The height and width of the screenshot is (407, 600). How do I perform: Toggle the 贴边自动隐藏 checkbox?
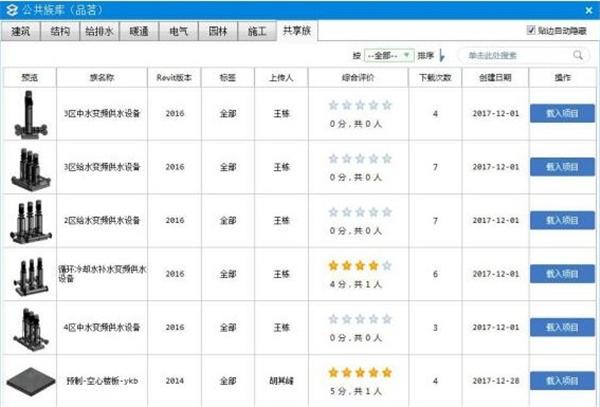(531, 30)
